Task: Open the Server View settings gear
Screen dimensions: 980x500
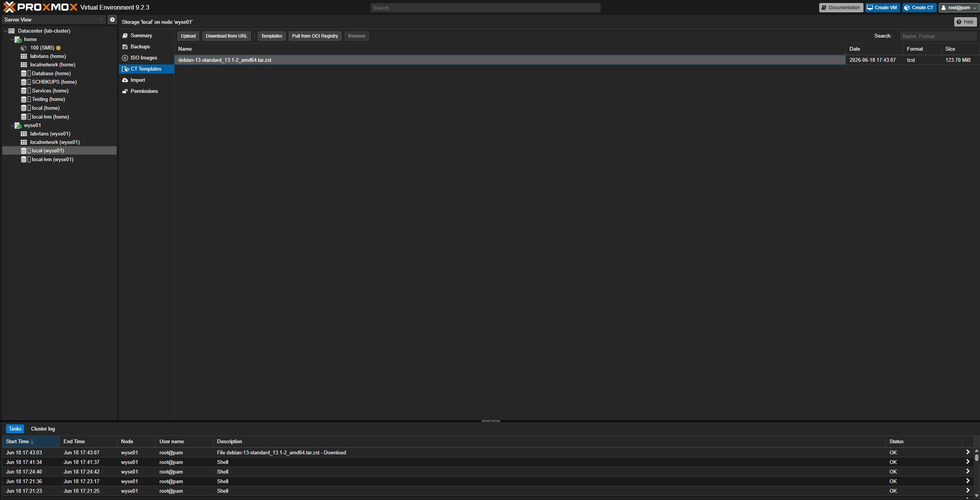Action: coord(112,20)
